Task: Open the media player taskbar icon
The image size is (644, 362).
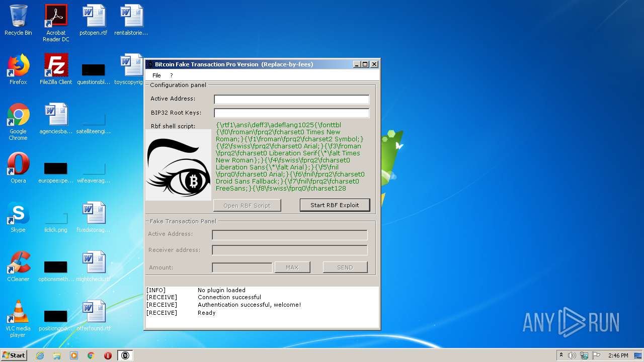Action: 74,355
